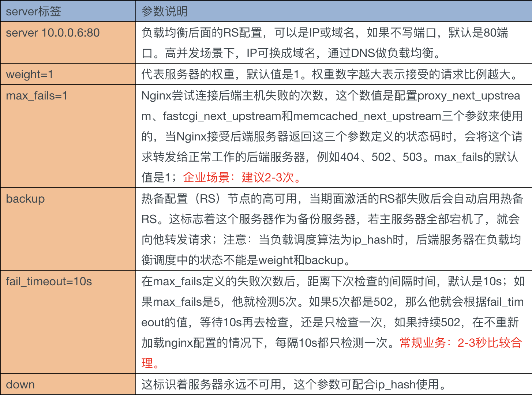Screen dimensions: 532x395
Task: Select the 'fail_timeout=10s' cell
Action: point(68,322)
